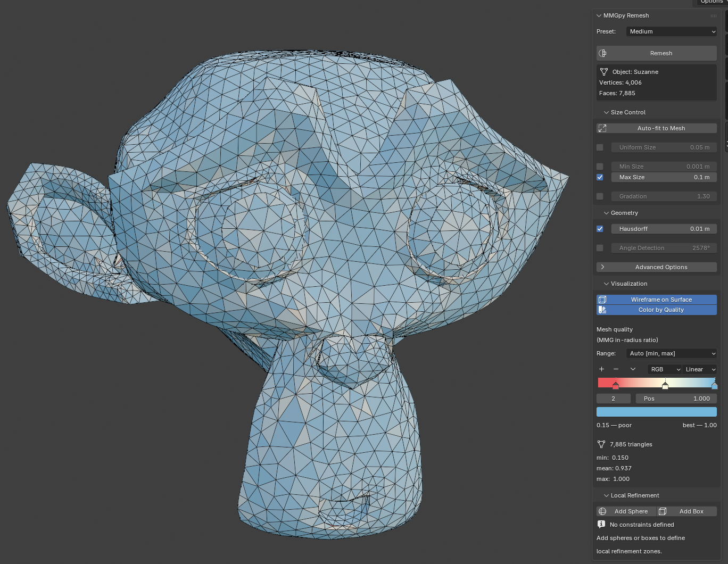Click the text Faces: 7,885

pos(617,93)
